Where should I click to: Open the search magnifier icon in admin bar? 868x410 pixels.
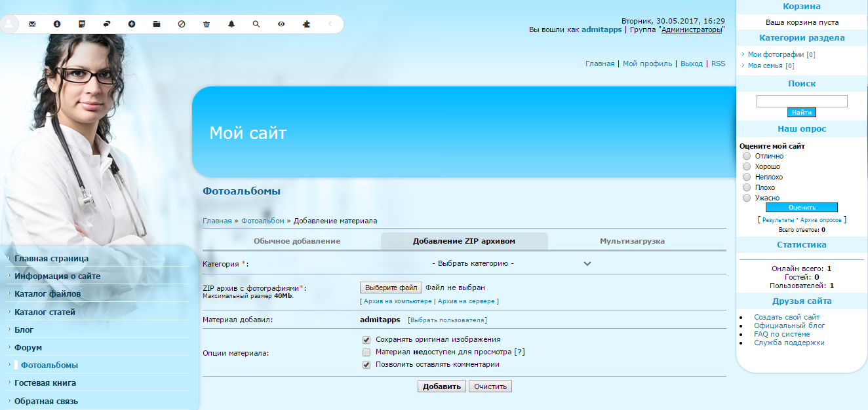coord(256,24)
